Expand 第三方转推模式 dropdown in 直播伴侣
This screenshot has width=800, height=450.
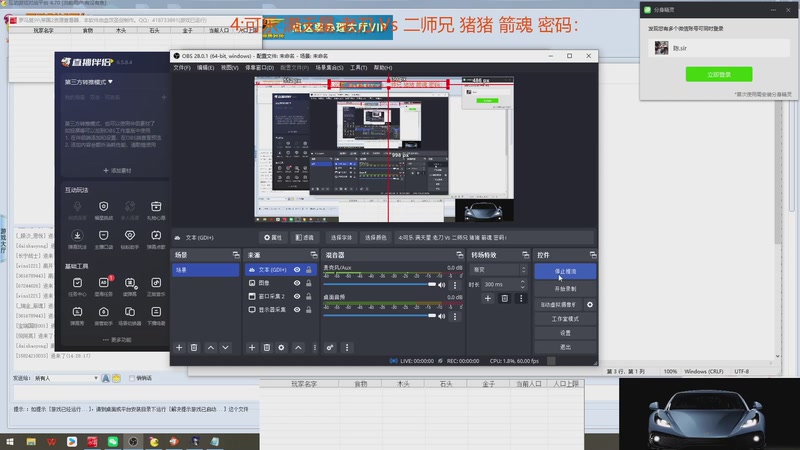click(89, 82)
